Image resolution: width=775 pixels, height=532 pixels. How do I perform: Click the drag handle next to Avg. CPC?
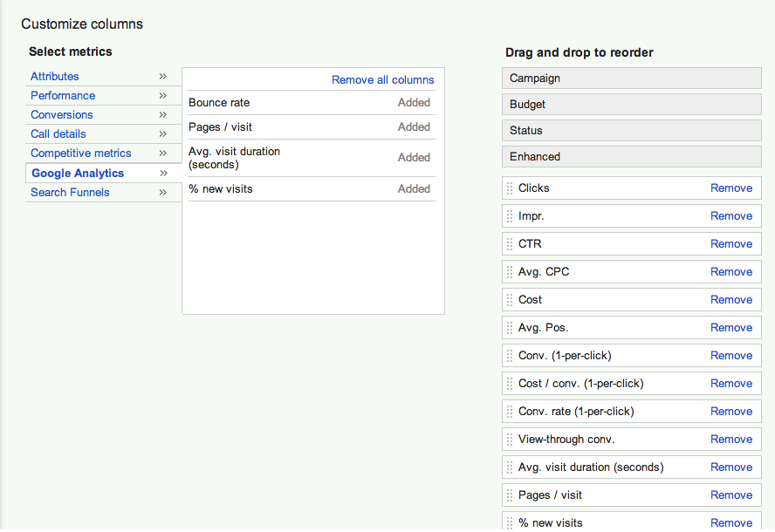point(511,272)
